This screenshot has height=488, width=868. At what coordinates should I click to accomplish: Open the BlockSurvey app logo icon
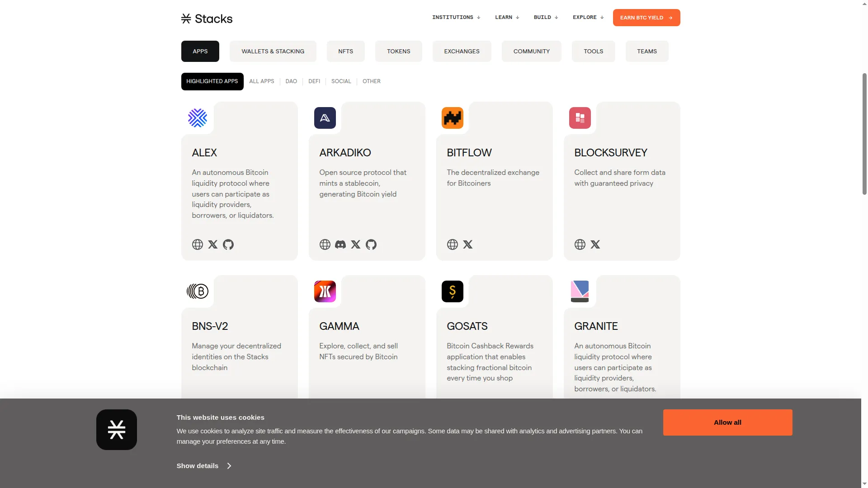[x=580, y=118]
